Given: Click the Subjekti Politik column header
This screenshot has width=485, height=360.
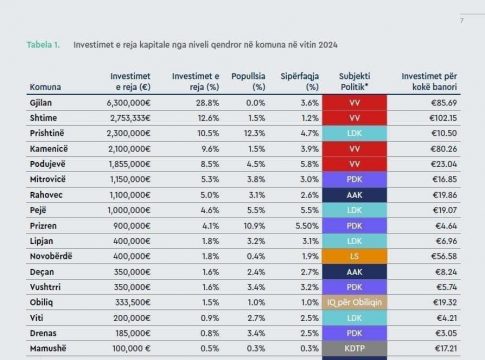Looking at the screenshot, I should (354, 81).
